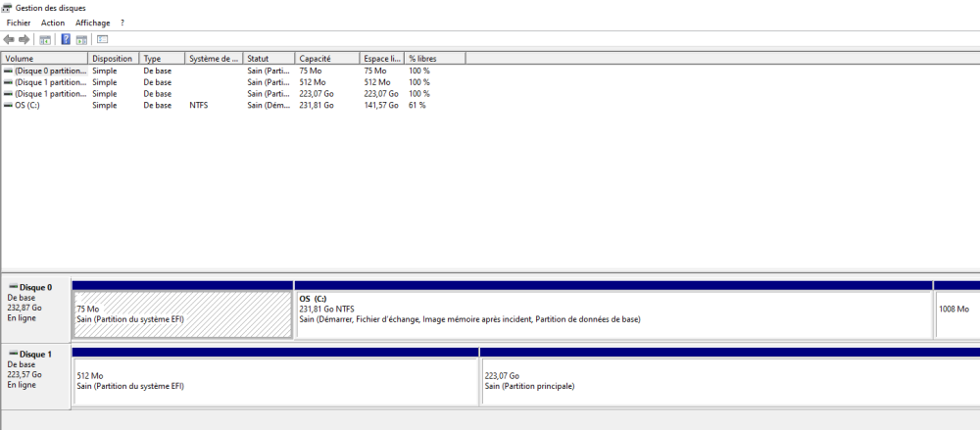Viewport: 980px width, 430px height.
Task: Open the Fichier menu
Action: (19, 23)
